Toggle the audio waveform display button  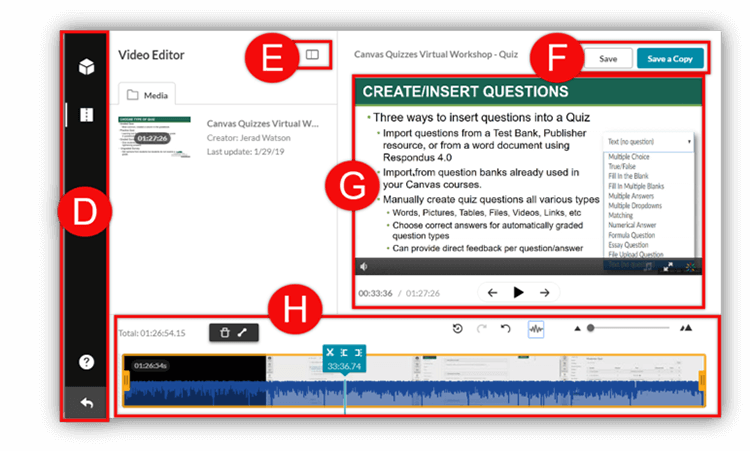pos(536,328)
